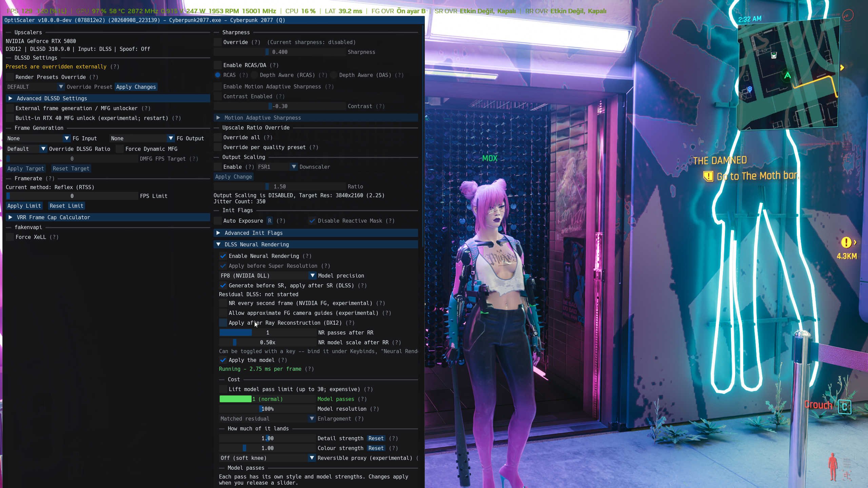Click the Reset Limit button
Viewport: 868px width, 488px height.
(66, 206)
